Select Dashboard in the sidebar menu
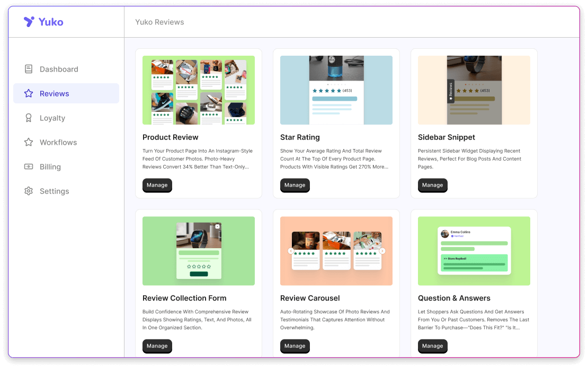Viewport: 588px width, 368px height. [x=59, y=69]
